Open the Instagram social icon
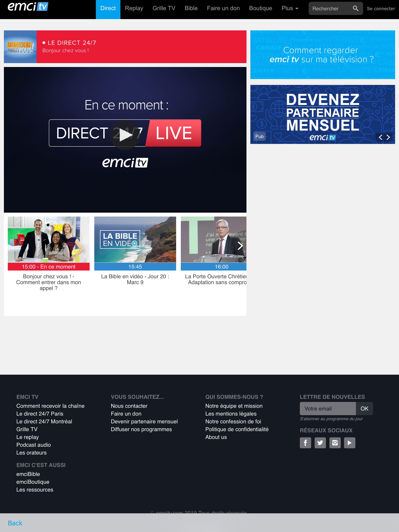This screenshot has height=532, width=399. point(335,443)
